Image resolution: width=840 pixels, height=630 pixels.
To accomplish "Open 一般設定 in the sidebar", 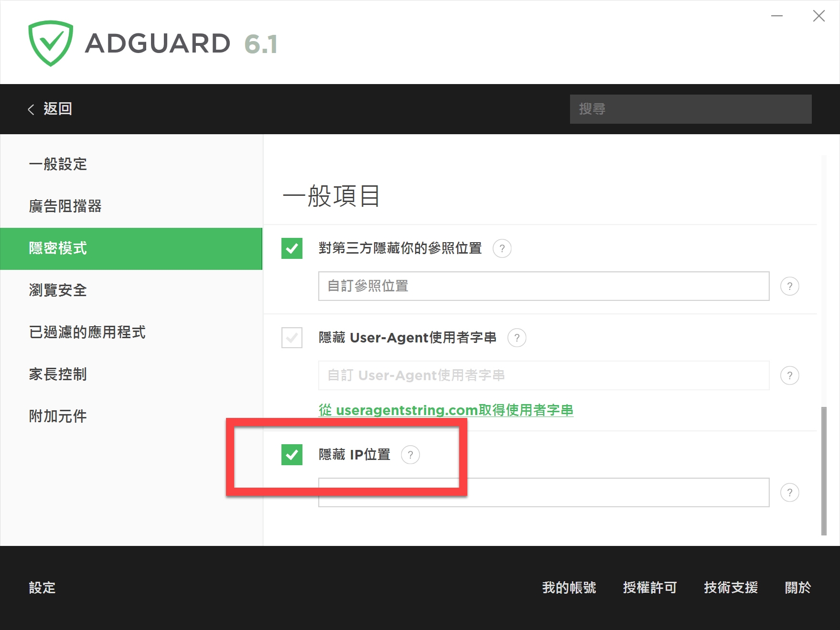I will pos(131,164).
